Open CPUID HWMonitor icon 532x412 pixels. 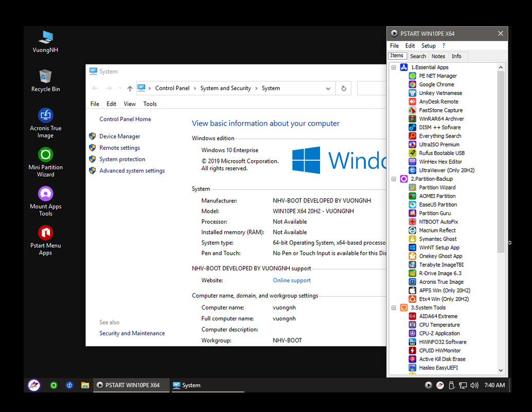pyautogui.click(x=412, y=351)
